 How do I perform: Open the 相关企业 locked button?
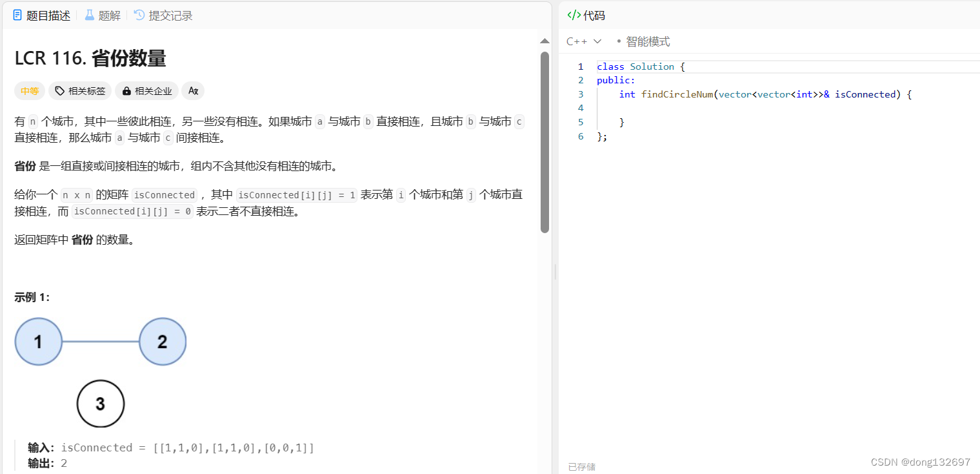coord(146,91)
